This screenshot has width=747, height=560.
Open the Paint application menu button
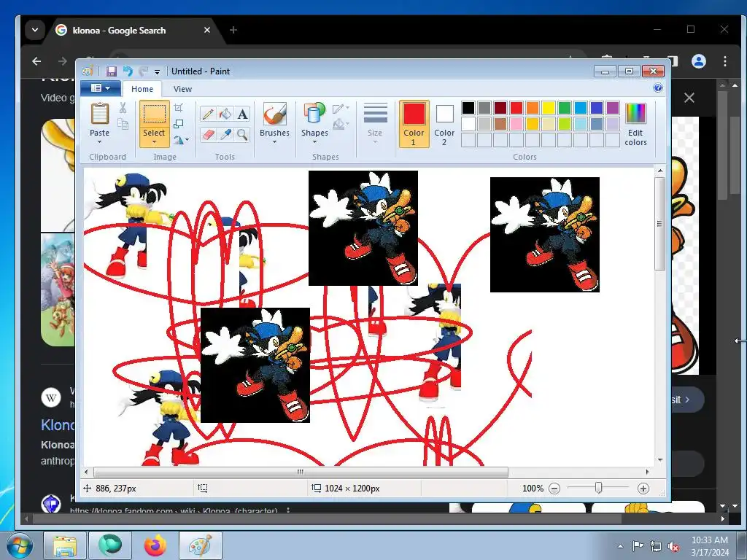coord(100,88)
